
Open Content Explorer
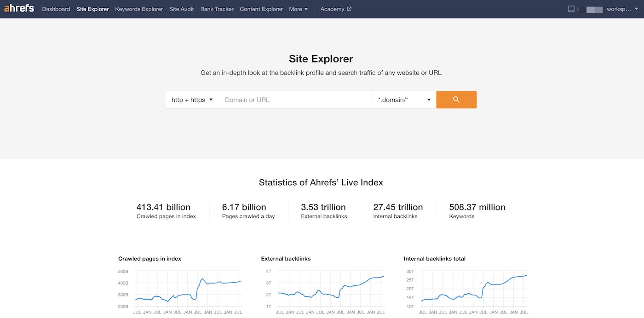click(261, 9)
